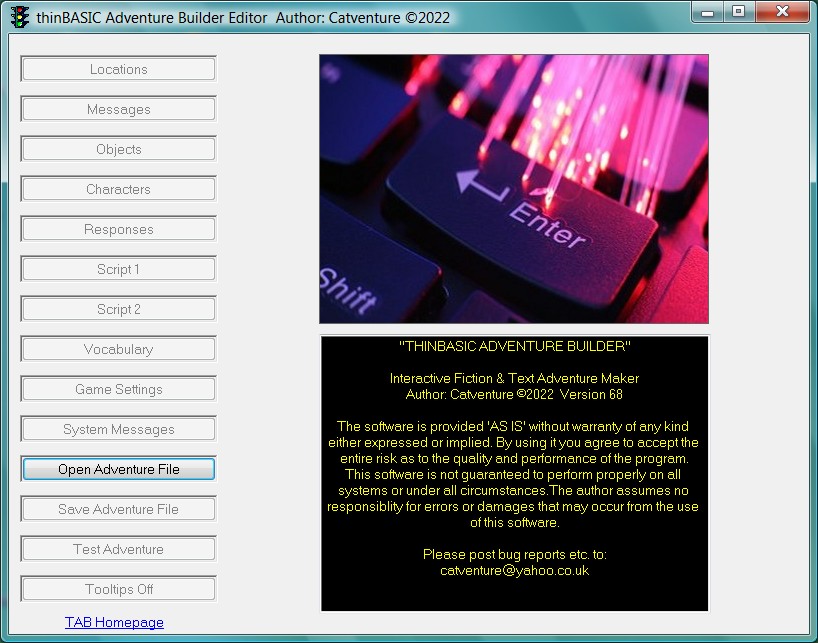Toggle the Tooltips Off button

coord(118,589)
